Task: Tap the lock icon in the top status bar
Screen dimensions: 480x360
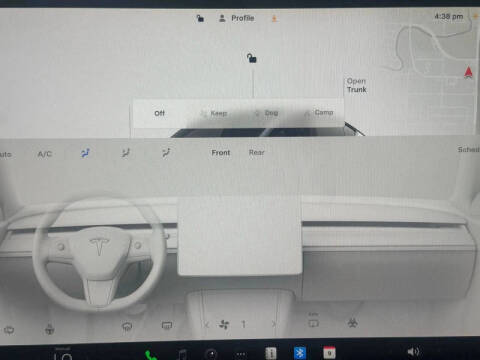Action: click(200, 18)
